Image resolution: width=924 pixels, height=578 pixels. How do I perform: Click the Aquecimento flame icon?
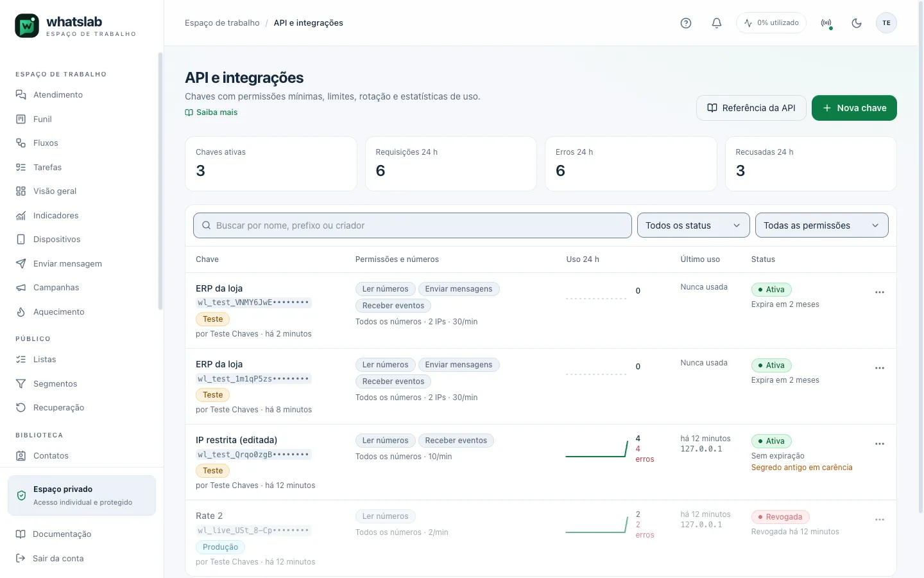21,311
